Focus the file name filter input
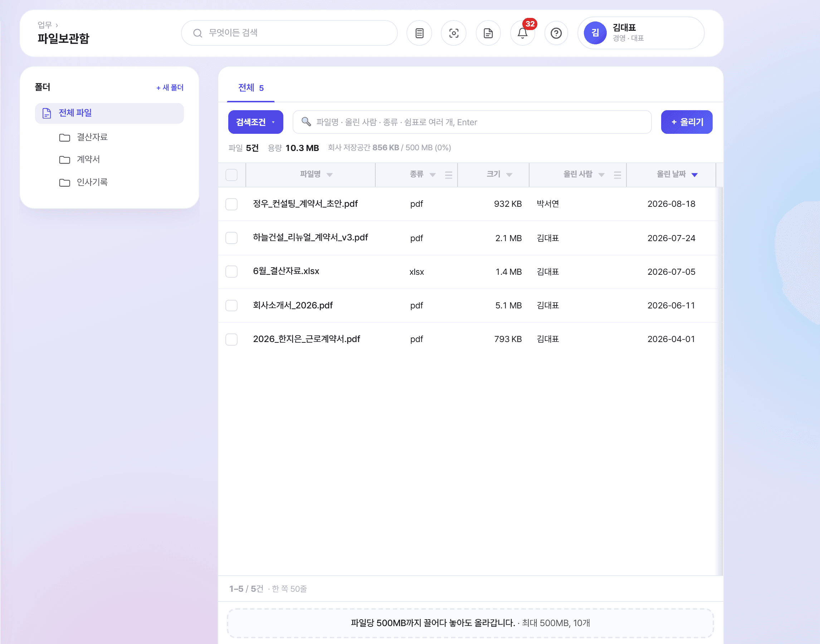820x644 pixels. coord(472,122)
